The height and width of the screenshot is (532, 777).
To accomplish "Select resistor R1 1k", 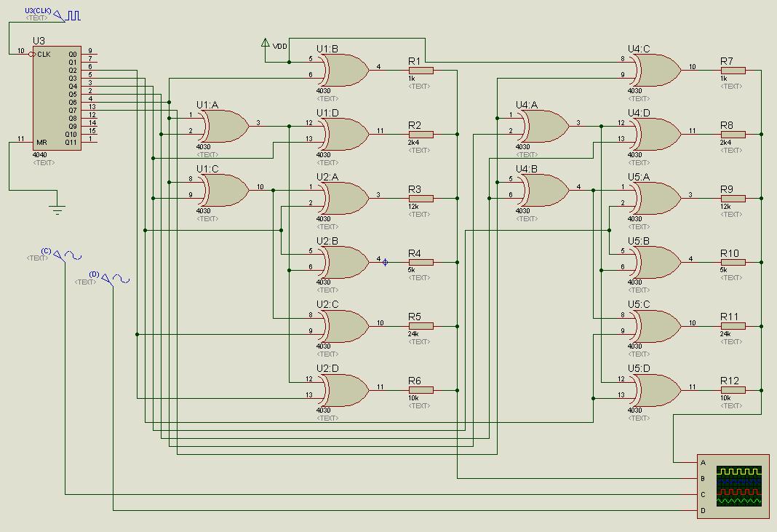I will (x=421, y=71).
